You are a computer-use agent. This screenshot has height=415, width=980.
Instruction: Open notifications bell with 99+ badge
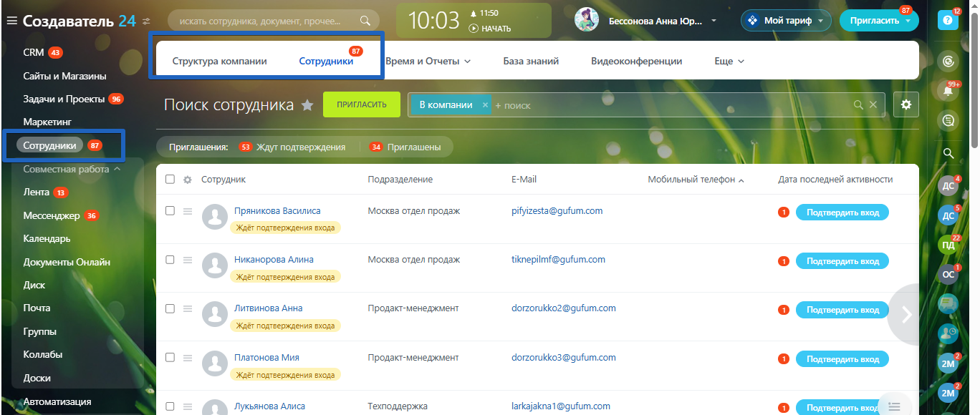coord(948,91)
